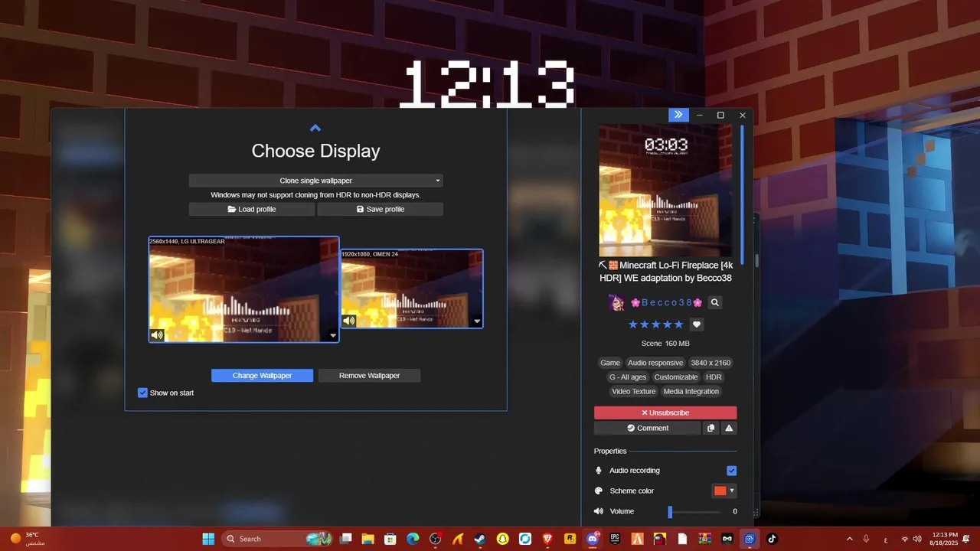
Task: Click the Change Wallpaper button
Action: tap(262, 376)
